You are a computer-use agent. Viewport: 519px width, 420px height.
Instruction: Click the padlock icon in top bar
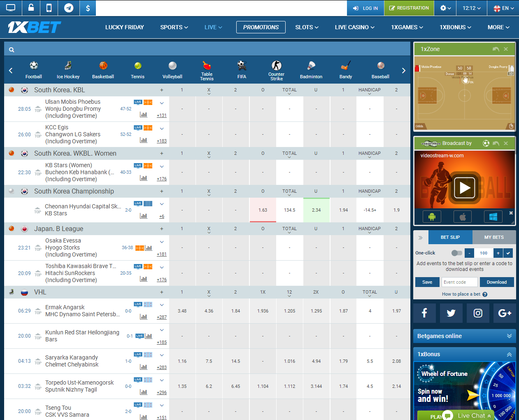pyautogui.click(x=31, y=8)
